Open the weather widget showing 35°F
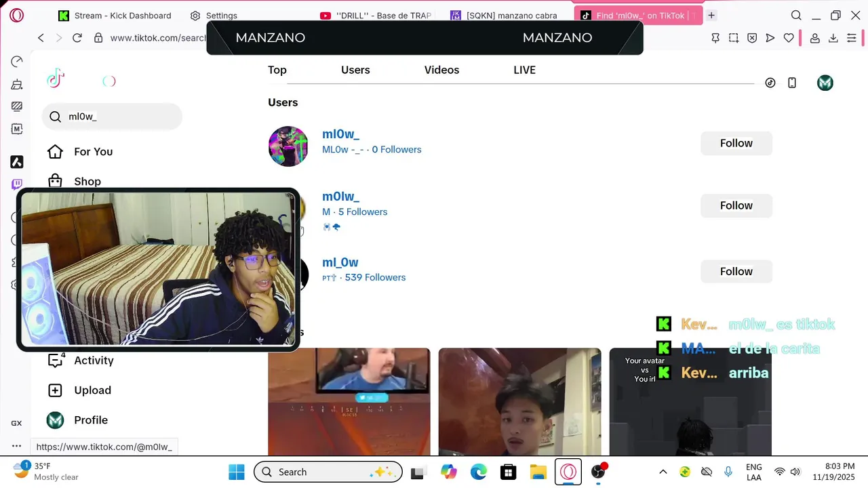The height and width of the screenshot is (488, 868). point(46,471)
